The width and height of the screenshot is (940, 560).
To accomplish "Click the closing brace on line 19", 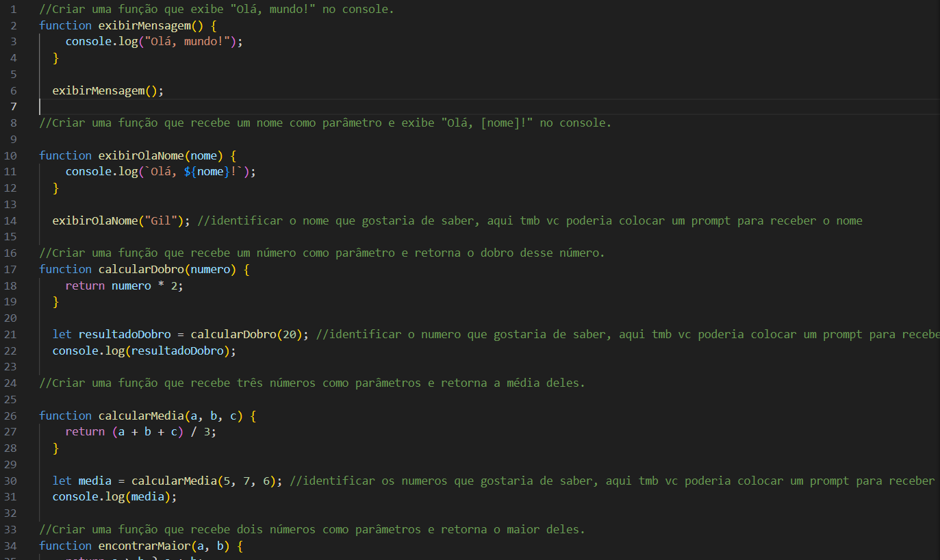I will point(56,301).
